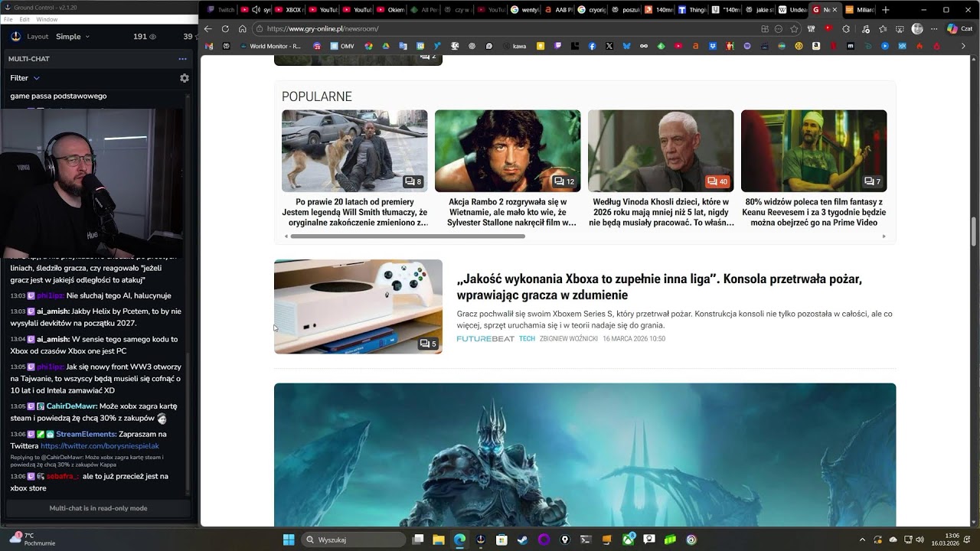Open the Window menu in Ground Control

click(x=47, y=19)
